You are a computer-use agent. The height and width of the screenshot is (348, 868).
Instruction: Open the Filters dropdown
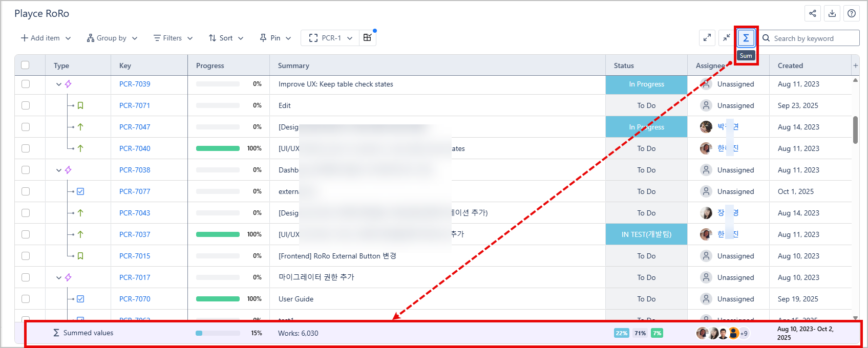pyautogui.click(x=173, y=38)
